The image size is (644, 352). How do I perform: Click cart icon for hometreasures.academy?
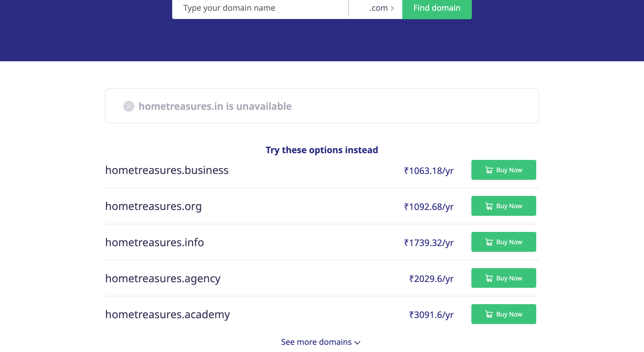click(489, 314)
